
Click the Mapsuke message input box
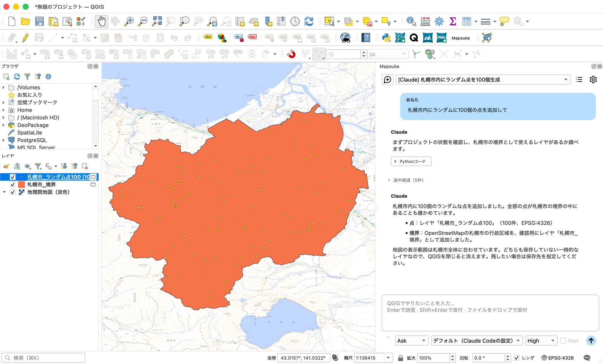coord(490,313)
